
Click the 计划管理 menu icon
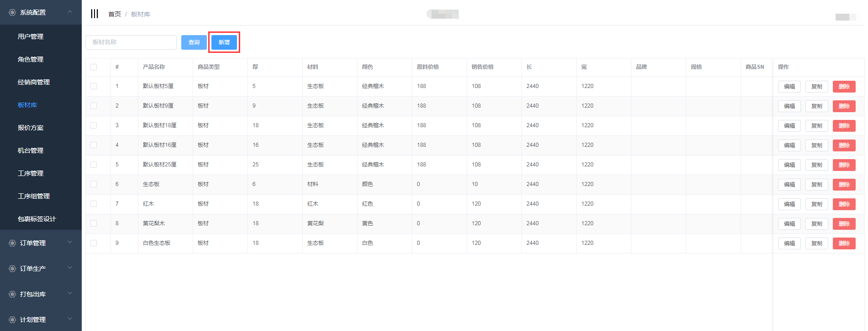(12, 320)
